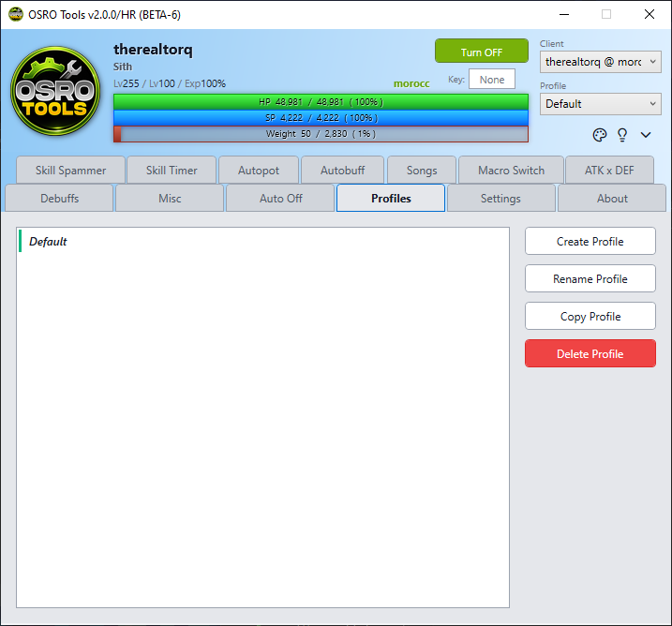Click the red Delete Profile button
This screenshot has width=672, height=626.
[590, 354]
